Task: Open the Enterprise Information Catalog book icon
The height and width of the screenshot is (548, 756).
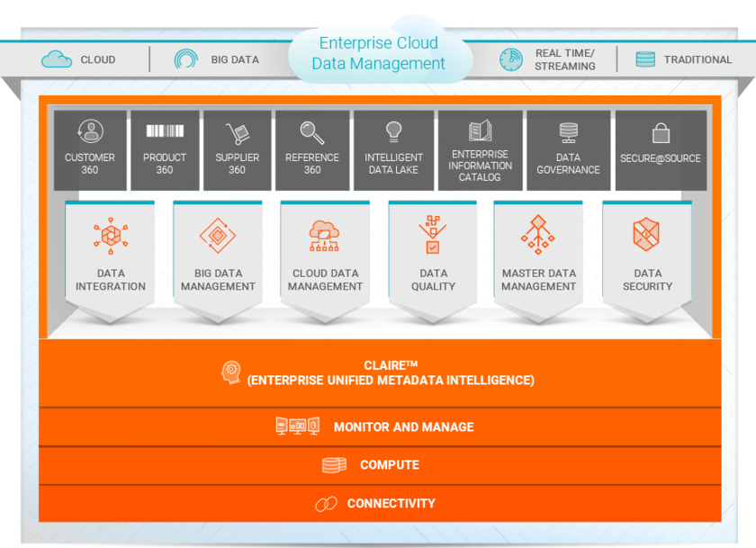Action: click(480, 130)
